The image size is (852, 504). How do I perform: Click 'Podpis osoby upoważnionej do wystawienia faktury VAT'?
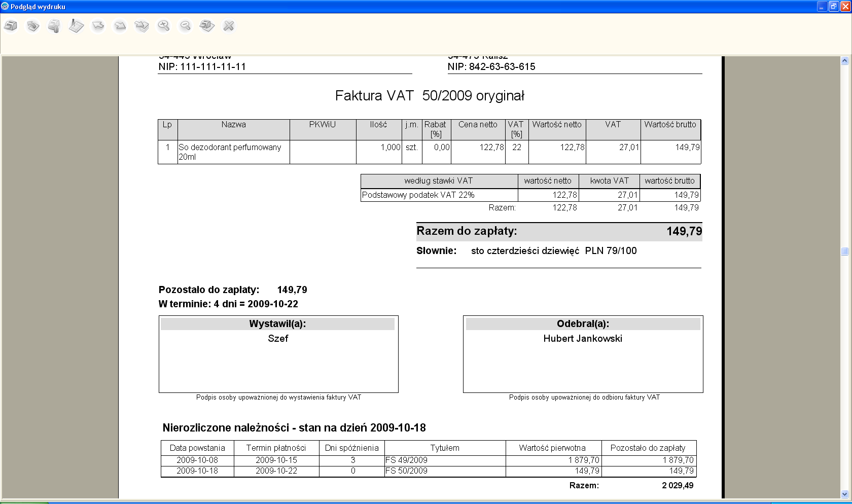pos(278,398)
